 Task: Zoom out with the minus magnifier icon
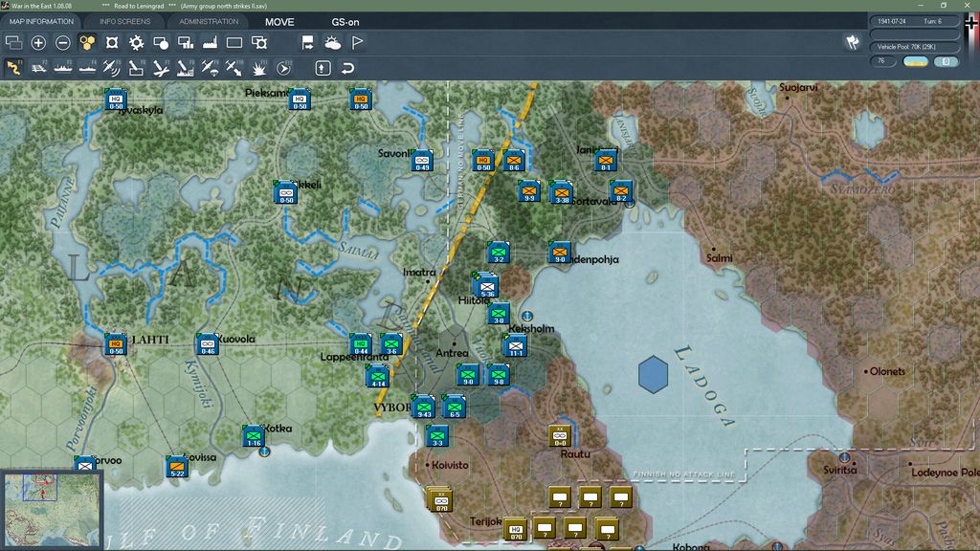62,42
